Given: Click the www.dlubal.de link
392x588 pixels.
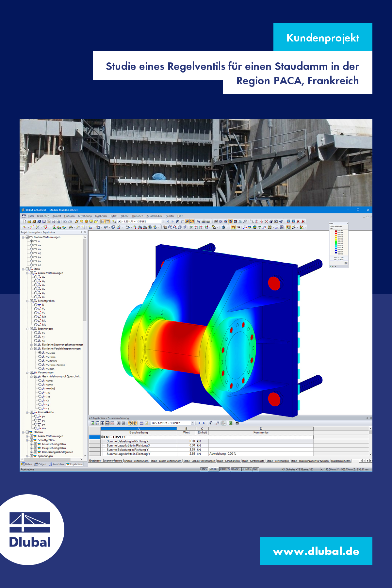Looking at the screenshot, I should coord(316,551).
